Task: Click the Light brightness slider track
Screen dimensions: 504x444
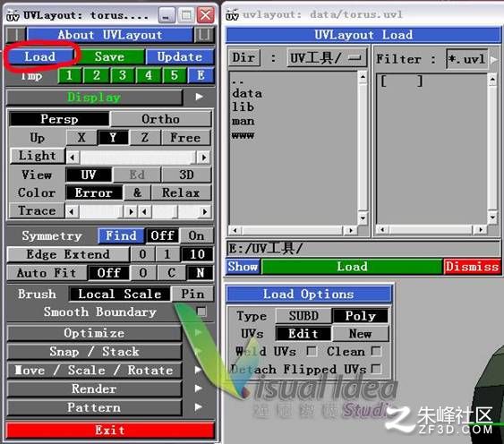Action: click(138, 158)
